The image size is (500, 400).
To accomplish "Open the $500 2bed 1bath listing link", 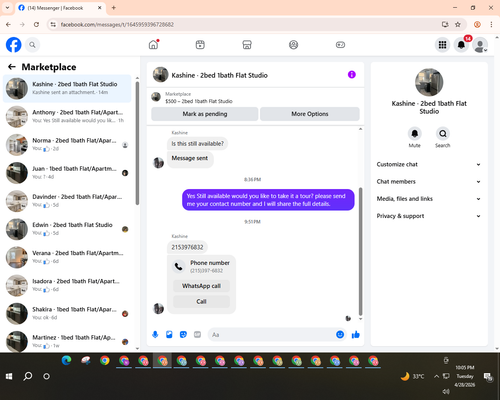I will (199, 101).
